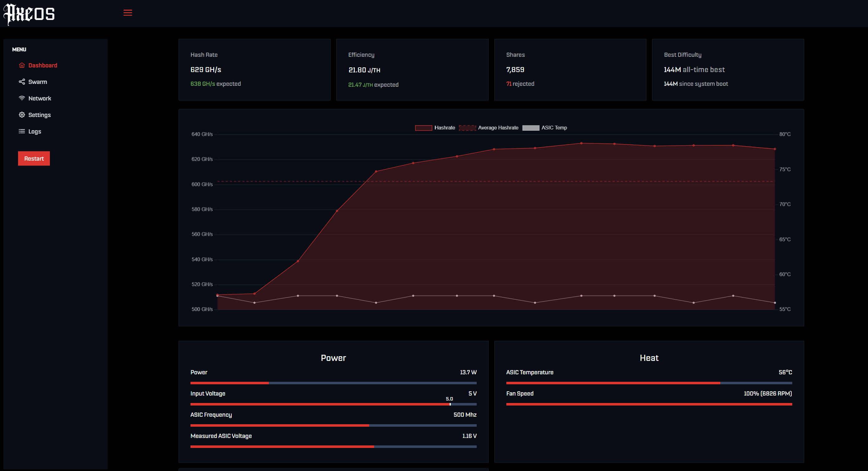The width and height of the screenshot is (868, 471).
Task: Click the Logs list icon
Action: pos(22,132)
